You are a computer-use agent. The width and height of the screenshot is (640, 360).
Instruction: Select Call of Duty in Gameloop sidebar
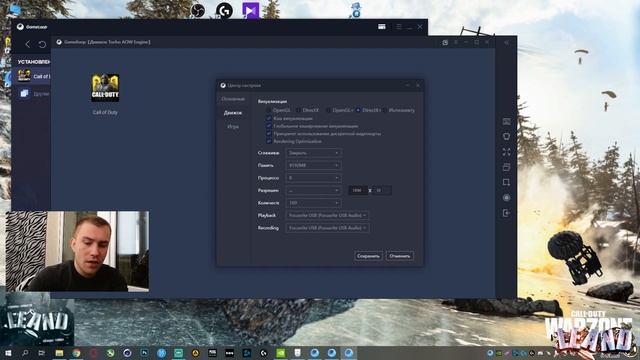(32, 76)
